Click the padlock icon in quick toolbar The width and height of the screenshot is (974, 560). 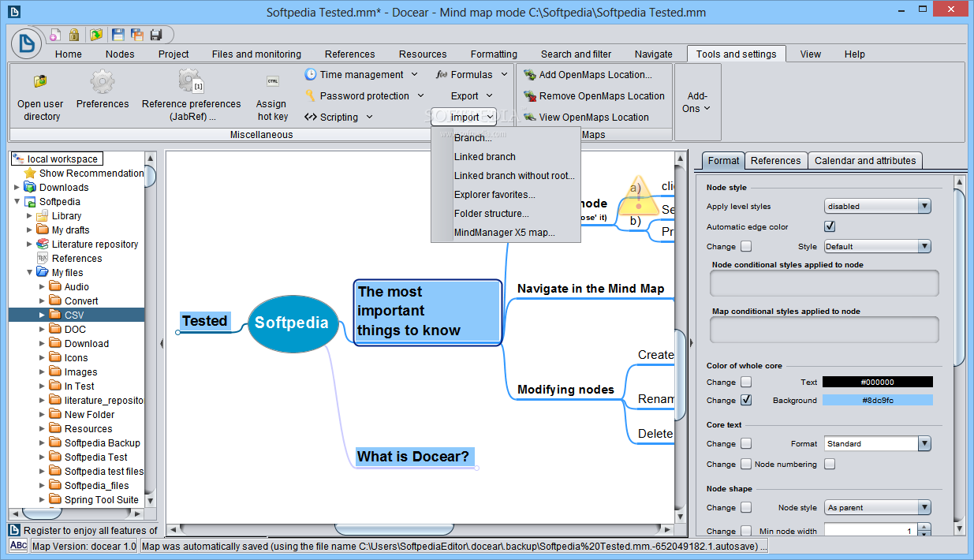(74, 35)
